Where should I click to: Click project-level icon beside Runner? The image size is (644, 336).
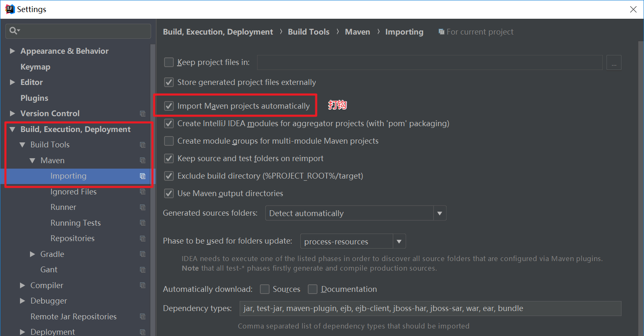point(142,207)
